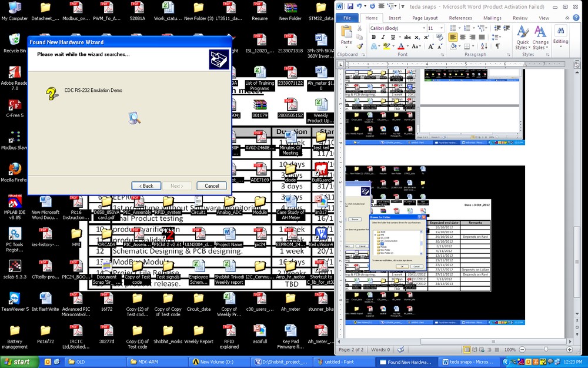Image resolution: width=588 pixels, height=368 pixels.
Task: Click the Copy icon in Clipboard group
Action: coord(360,37)
